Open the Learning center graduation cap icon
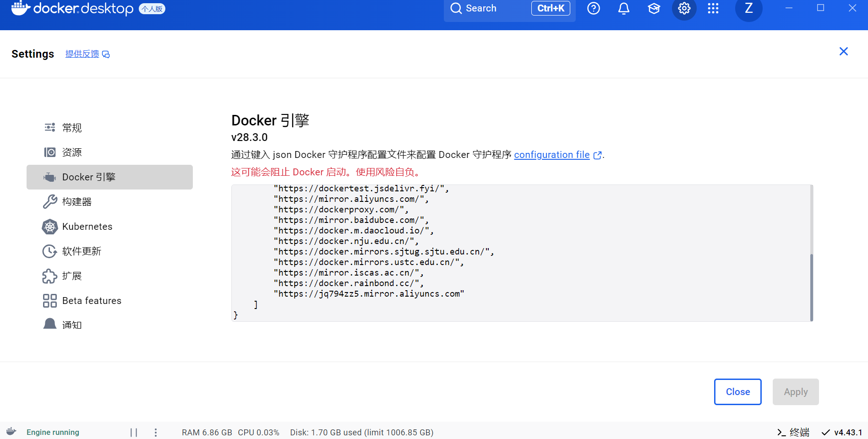 pos(654,8)
